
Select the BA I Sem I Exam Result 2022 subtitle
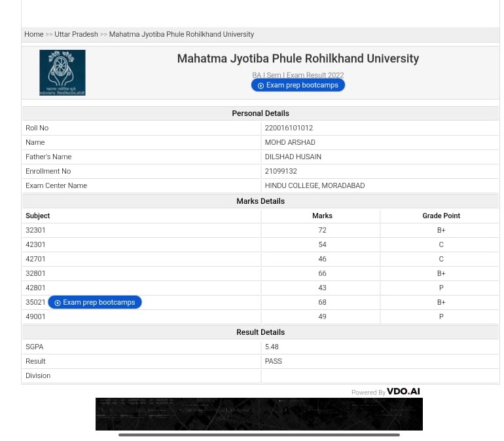(298, 75)
